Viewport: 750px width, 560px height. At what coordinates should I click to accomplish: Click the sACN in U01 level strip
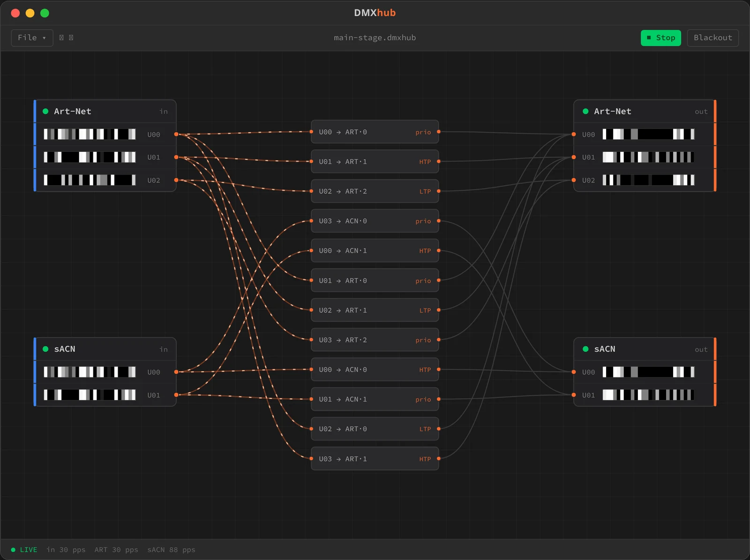tap(90, 395)
